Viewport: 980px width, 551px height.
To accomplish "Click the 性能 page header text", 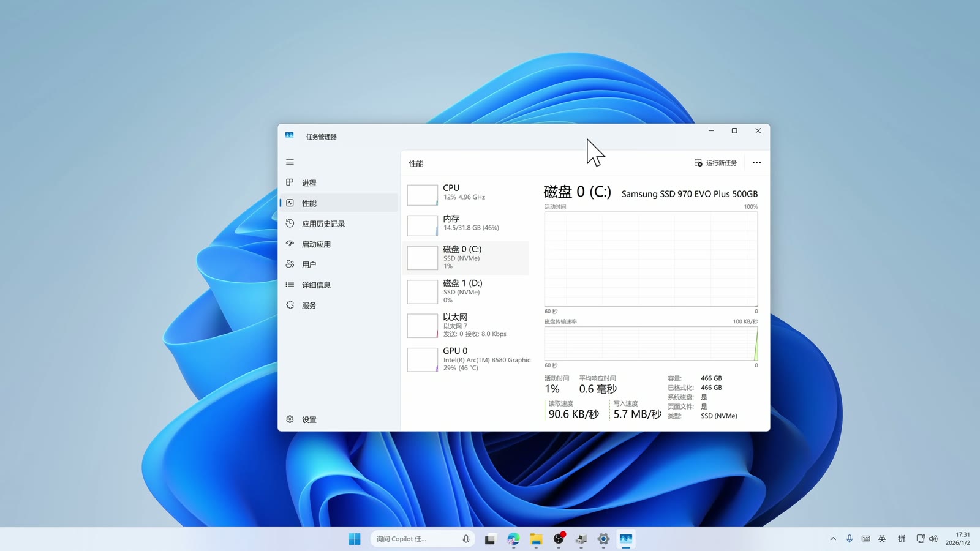I will [416, 163].
